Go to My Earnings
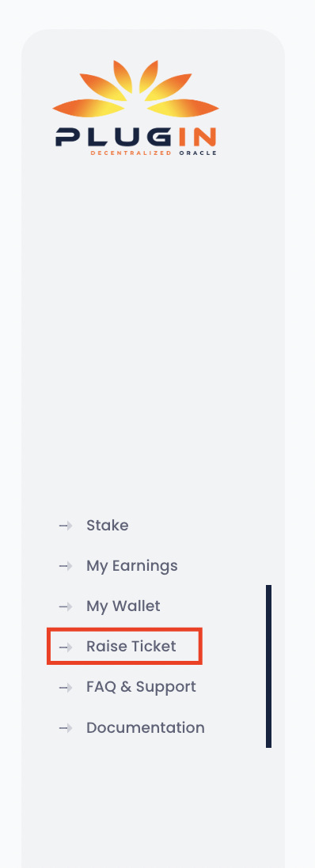 coord(132,566)
